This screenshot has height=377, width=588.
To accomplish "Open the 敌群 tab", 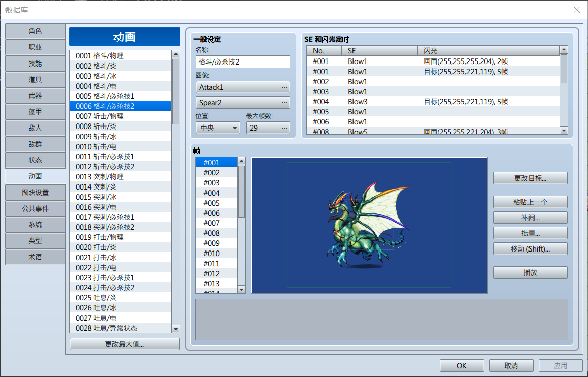I will click(35, 144).
